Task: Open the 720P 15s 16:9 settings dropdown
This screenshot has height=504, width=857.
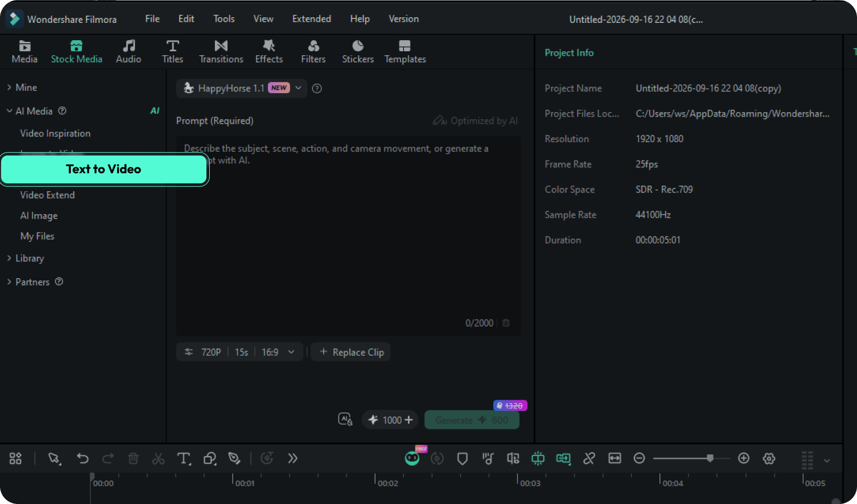Action: tap(239, 352)
